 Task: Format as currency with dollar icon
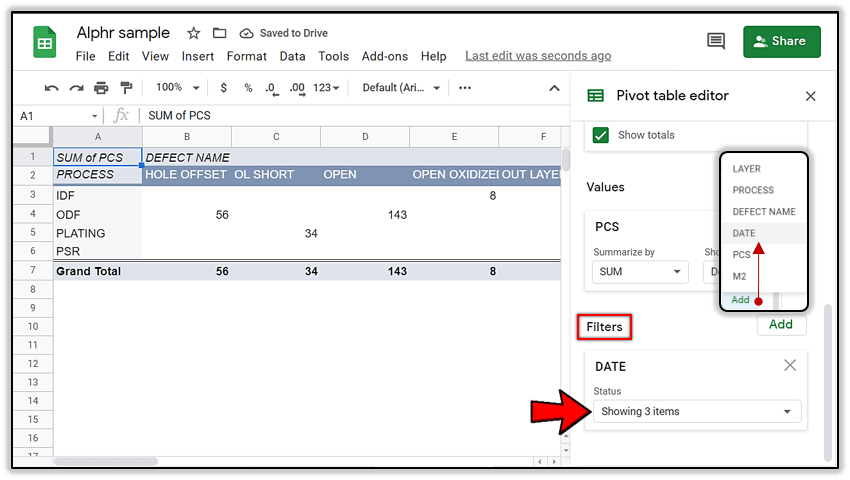[x=223, y=88]
